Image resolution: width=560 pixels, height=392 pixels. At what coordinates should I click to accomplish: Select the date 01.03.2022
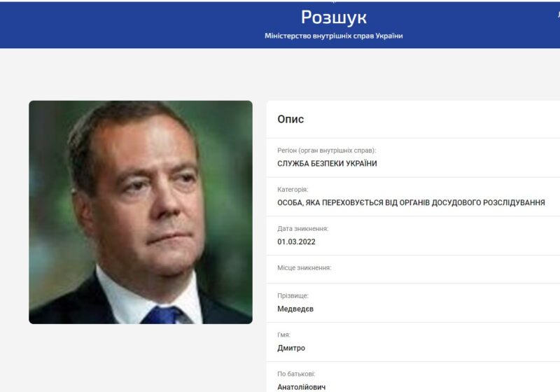pyautogui.click(x=296, y=241)
